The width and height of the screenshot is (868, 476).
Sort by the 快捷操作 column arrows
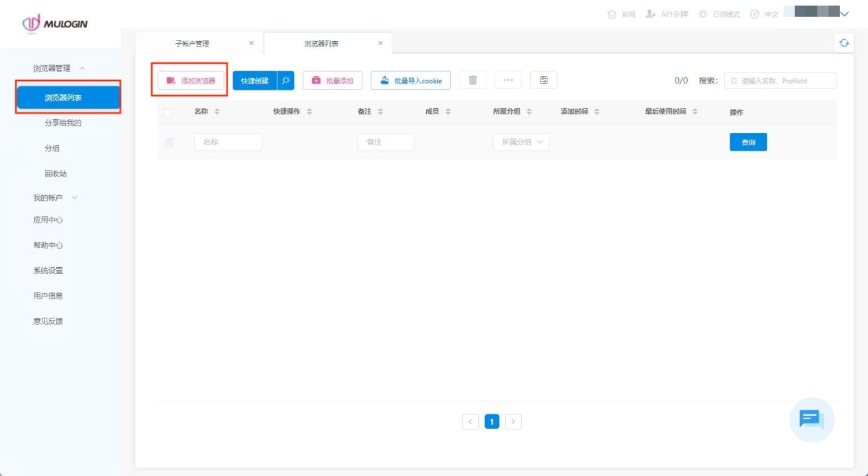point(309,112)
